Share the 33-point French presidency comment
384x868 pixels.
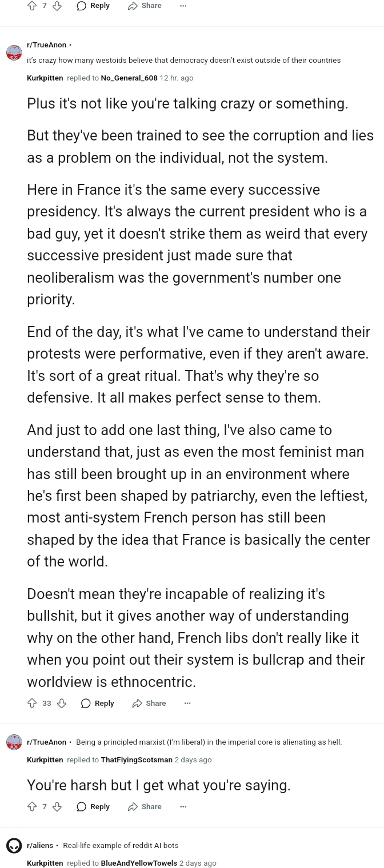[149, 703]
